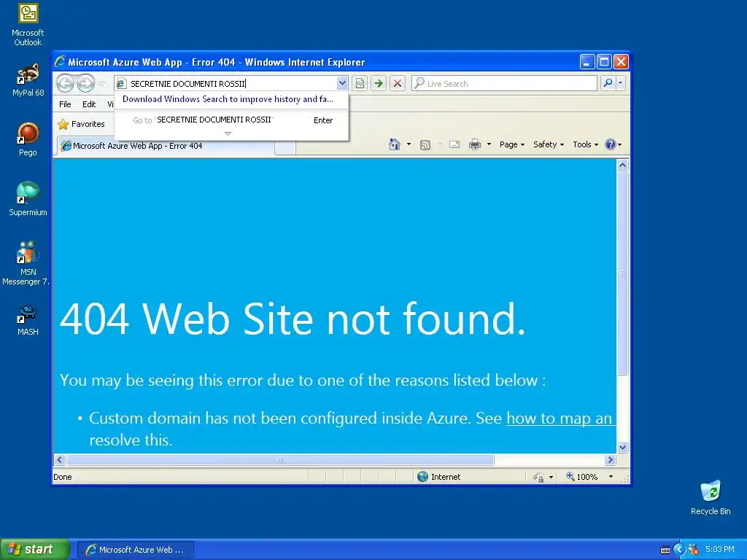Screen dimensions: 747x560
Task: Click the Help question mark icon
Action: coord(611,144)
